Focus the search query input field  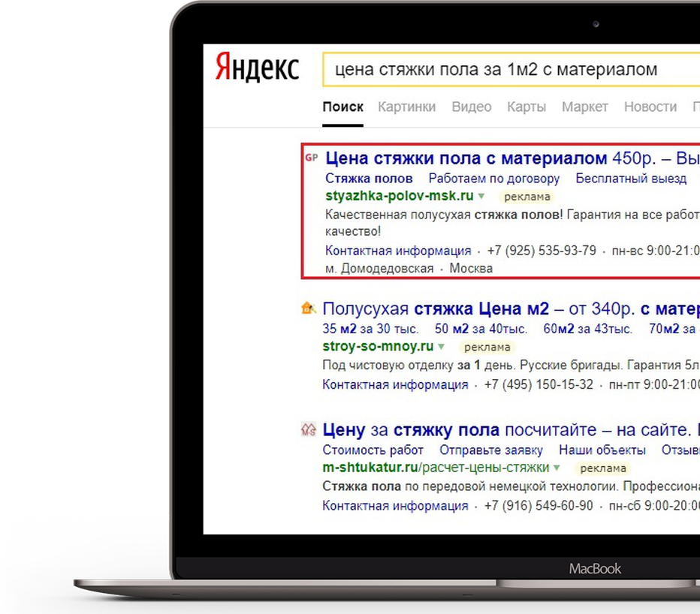click(x=511, y=69)
